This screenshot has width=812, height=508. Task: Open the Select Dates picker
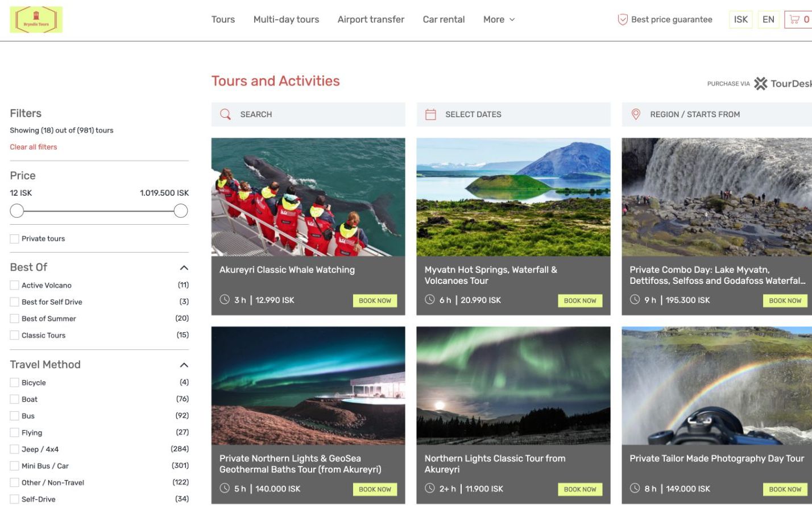(x=513, y=114)
